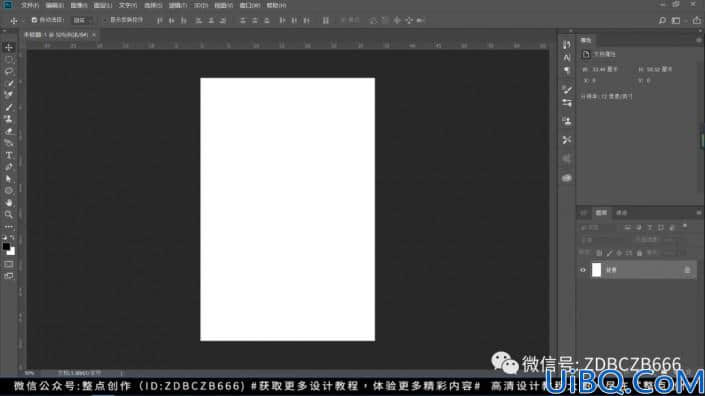
Task: Open the Brush Settings icon in dock
Action: (567, 103)
